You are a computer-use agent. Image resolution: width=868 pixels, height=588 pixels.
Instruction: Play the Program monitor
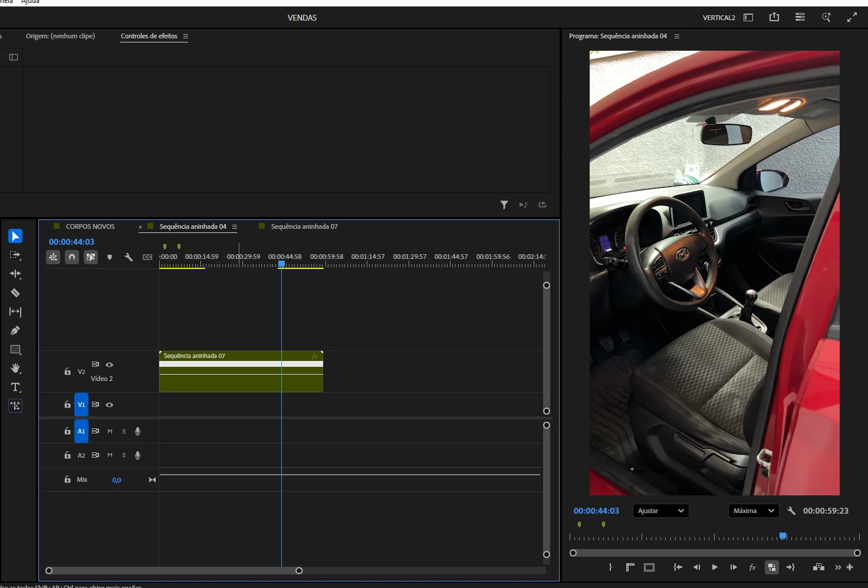point(715,567)
